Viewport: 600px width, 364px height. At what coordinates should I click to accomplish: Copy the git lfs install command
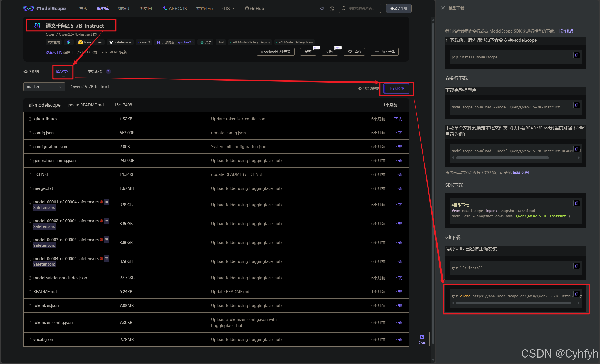tap(577, 266)
